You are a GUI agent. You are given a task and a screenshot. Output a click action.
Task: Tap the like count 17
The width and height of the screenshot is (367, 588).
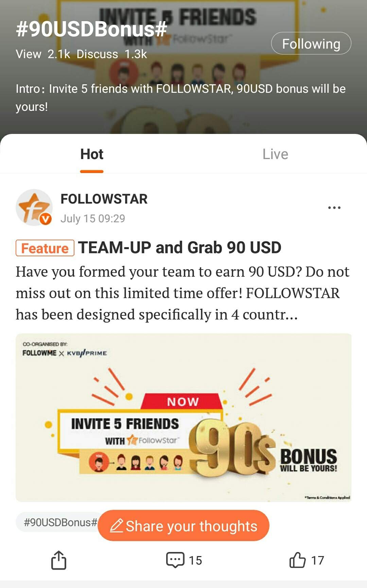pos(318,560)
